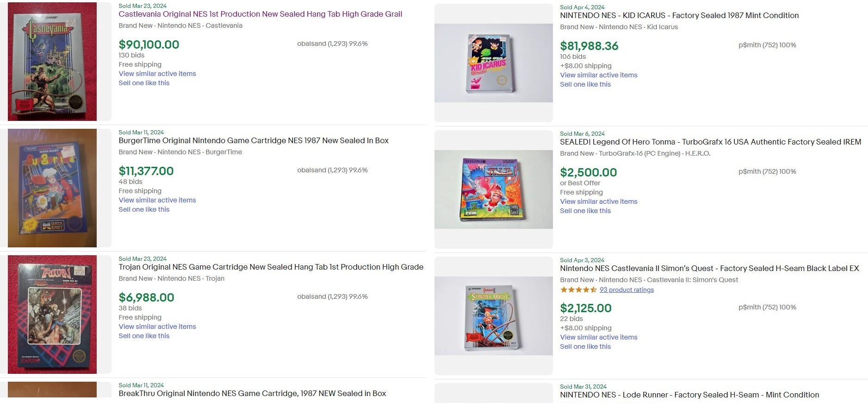This screenshot has height=403, width=868.
Task: Click the Kid Icarus box photo thumbnail
Action: [493, 63]
